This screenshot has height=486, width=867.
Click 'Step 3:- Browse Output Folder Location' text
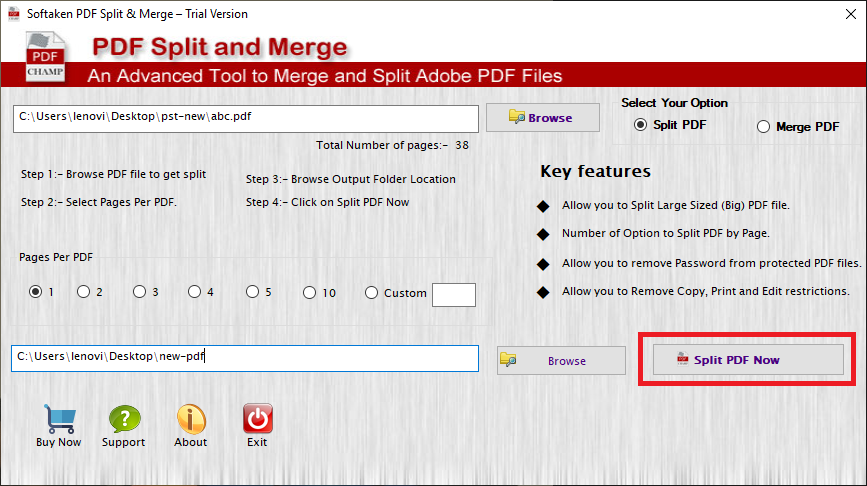(x=351, y=179)
